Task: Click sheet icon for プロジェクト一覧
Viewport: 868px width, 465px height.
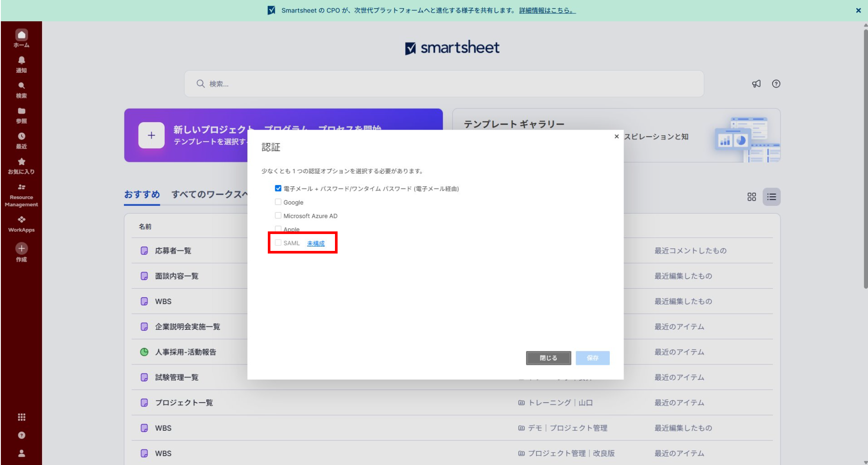Action: pyautogui.click(x=144, y=403)
